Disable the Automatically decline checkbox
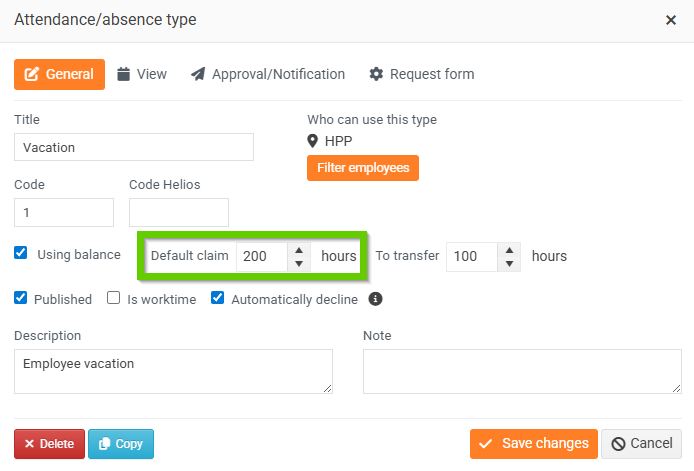 tap(218, 298)
